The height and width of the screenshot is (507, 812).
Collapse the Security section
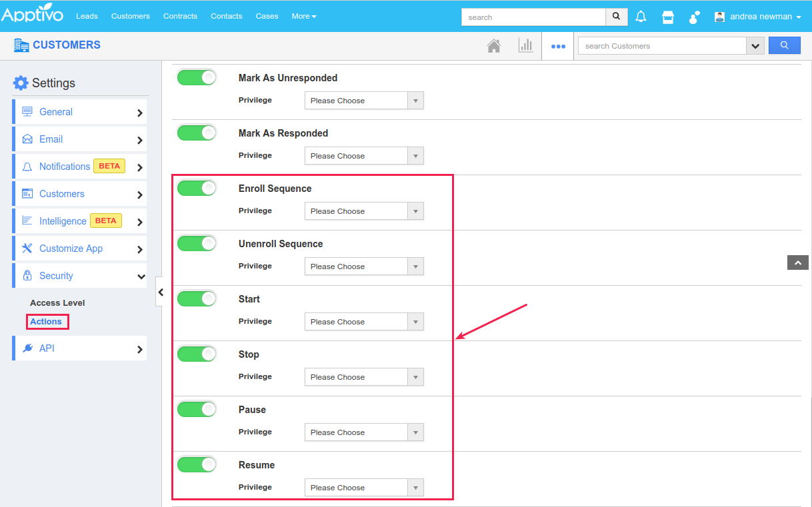[80, 276]
